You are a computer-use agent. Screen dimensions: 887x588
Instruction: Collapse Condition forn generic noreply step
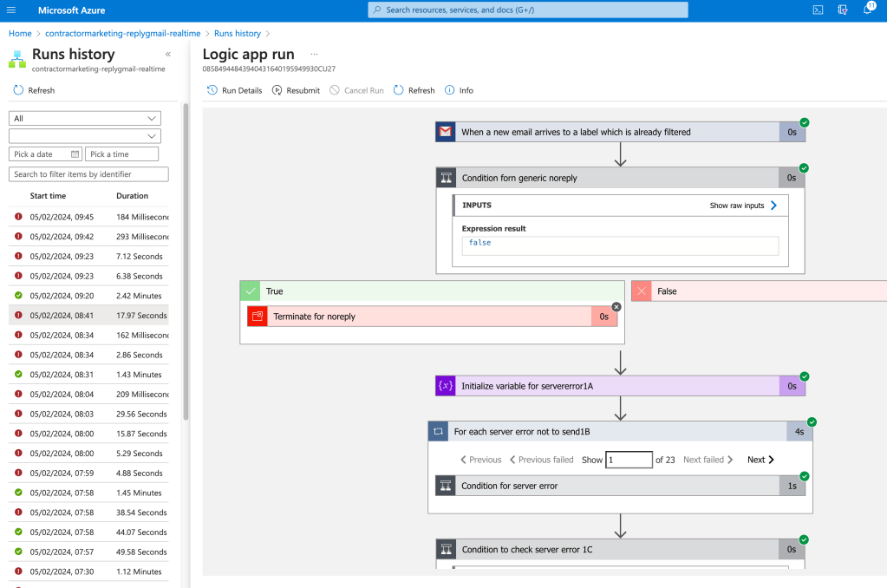[x=620, y=178]
